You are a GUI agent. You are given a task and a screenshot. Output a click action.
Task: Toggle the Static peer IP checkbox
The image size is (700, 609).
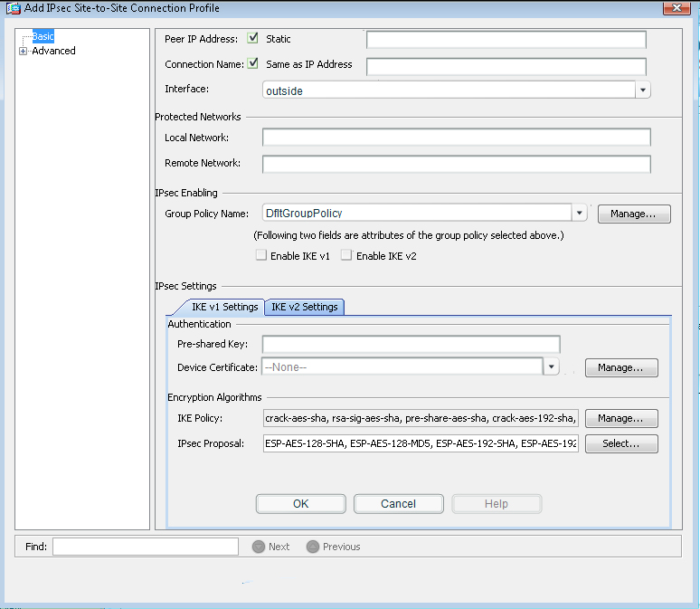[253, 39]
